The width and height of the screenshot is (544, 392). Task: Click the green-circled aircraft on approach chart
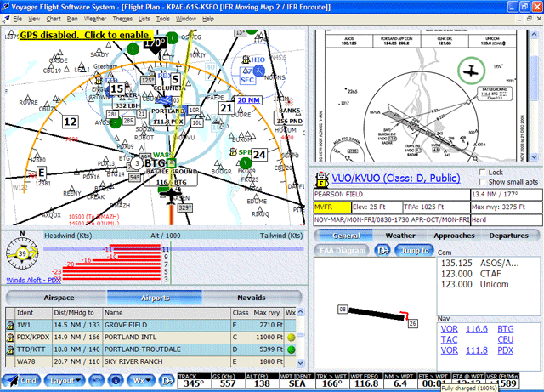[x=471, y=71]
